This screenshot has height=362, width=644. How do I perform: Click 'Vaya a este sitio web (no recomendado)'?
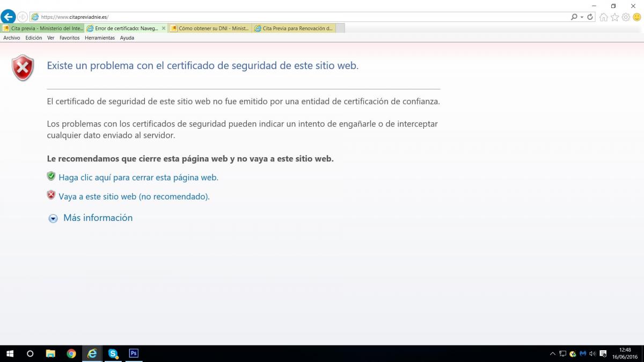coord(134,197)
